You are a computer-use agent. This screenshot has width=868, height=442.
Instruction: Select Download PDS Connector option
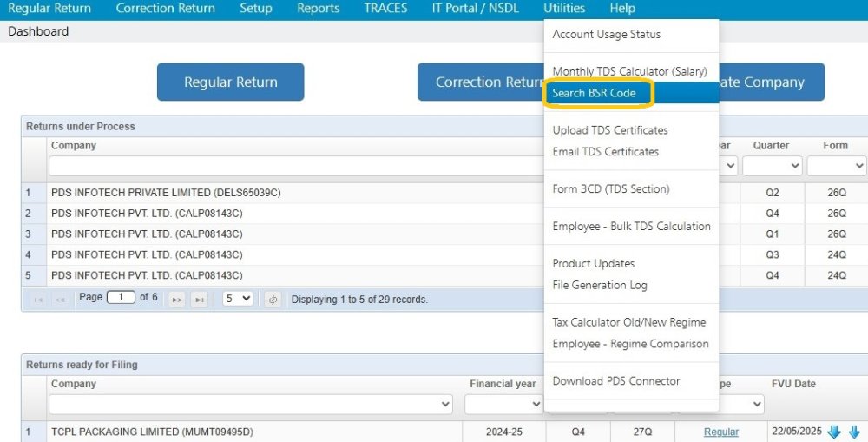pos(616,381)
